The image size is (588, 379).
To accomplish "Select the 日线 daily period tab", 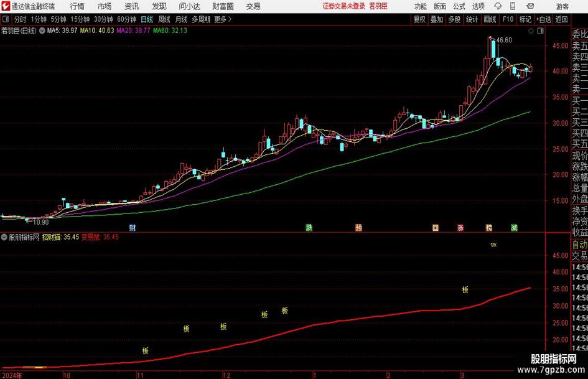I will pyautogui.click(x=147, y=19).
